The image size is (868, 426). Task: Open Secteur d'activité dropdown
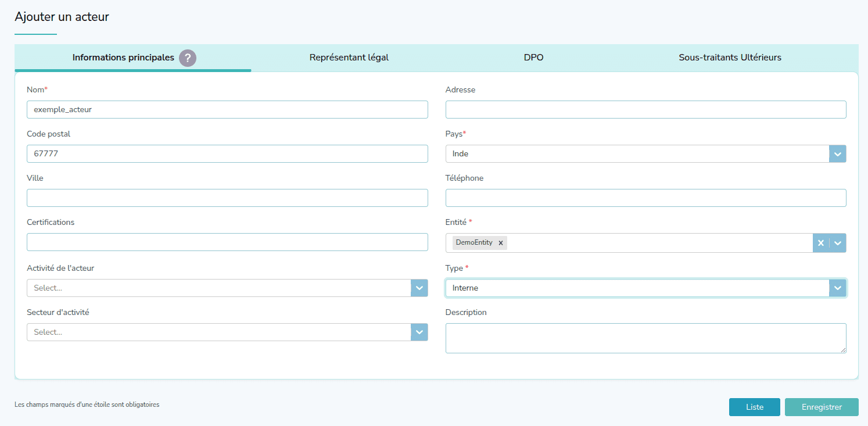[419, 332]
